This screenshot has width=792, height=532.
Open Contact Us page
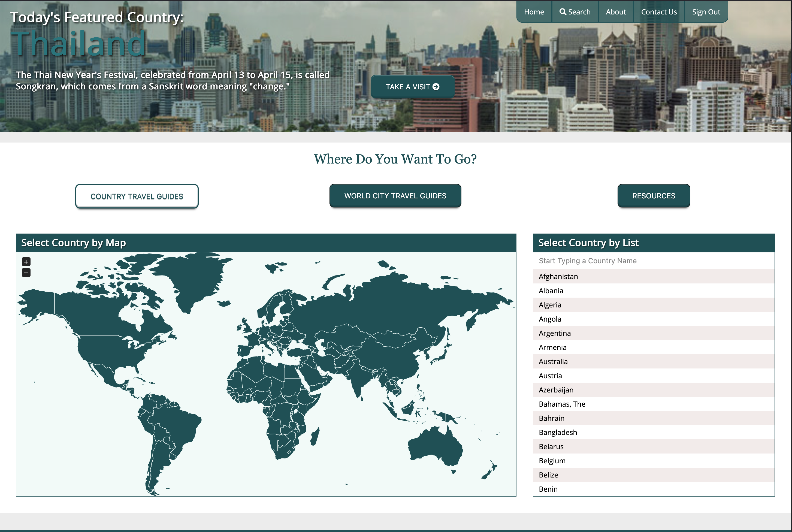pos(659,12)
